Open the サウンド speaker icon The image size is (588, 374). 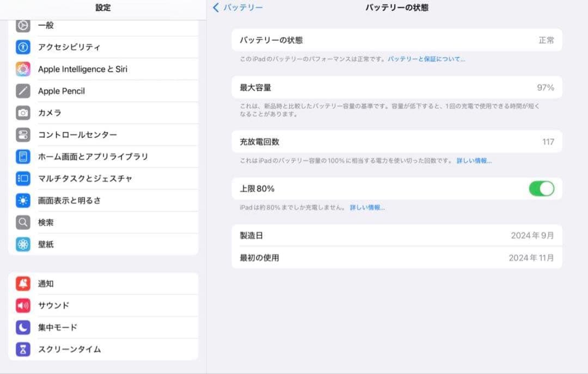(22, 305)
